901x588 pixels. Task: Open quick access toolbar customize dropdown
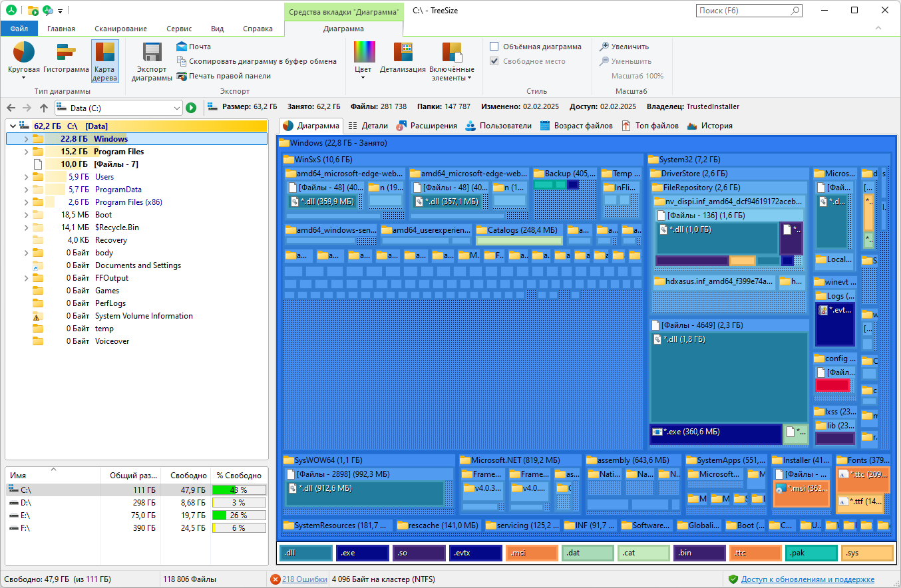tap(61, 11)
